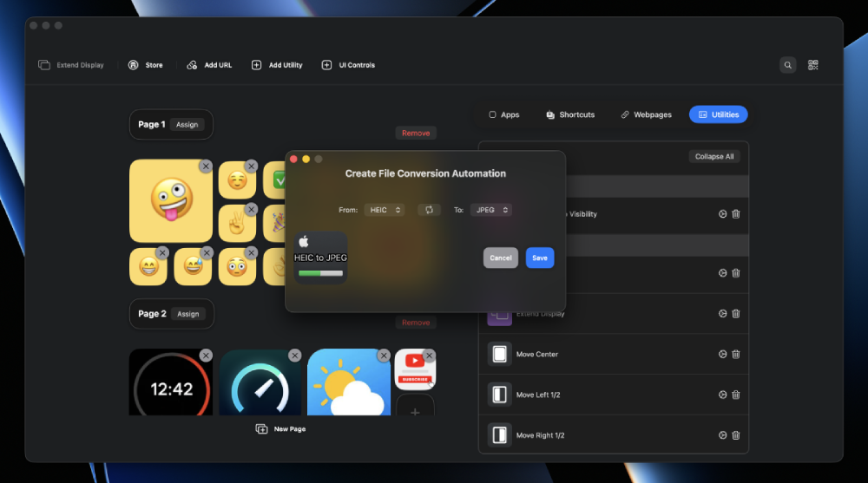Switch to the Webpages tab
The height and width of the screenshot is (483, 868).
pyautogui.click(x=646, y=114)
